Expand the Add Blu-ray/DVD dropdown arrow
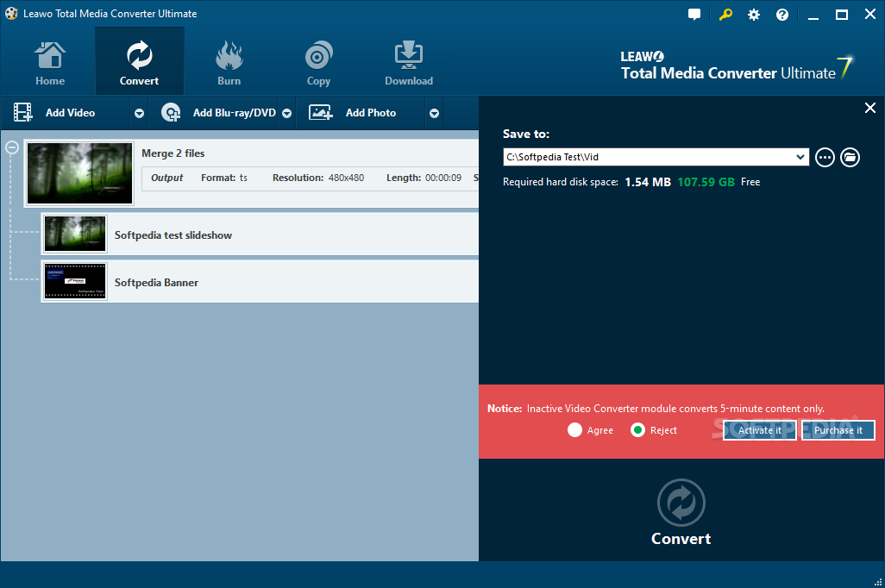This screenshot has width=885, height=588. point(286,114)
